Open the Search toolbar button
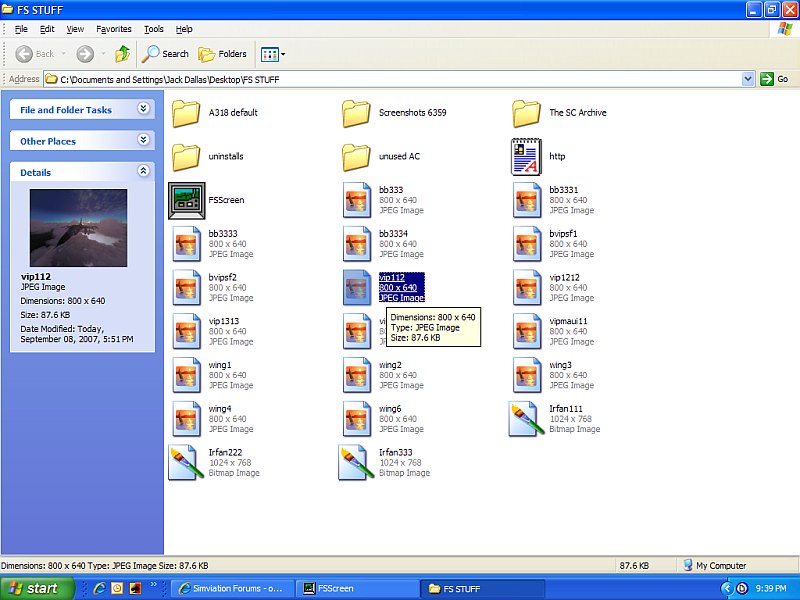Screen dimensions: 800x600 166,54
